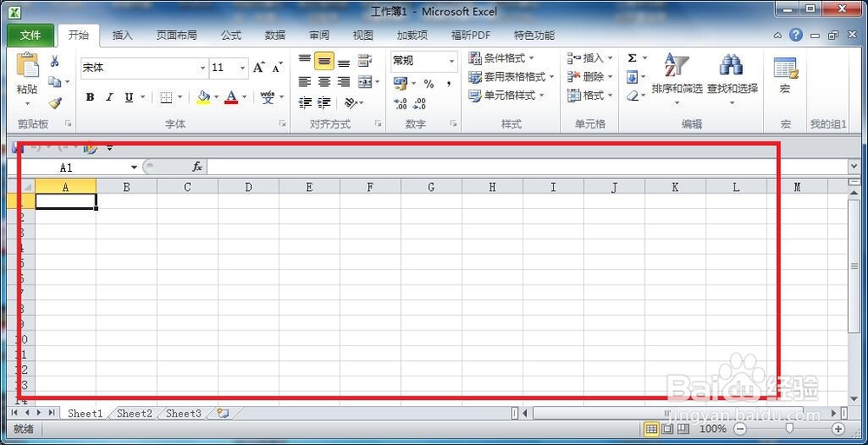
Task: Open 查找和选择 binoculars tool
Action: click(732, 78)
